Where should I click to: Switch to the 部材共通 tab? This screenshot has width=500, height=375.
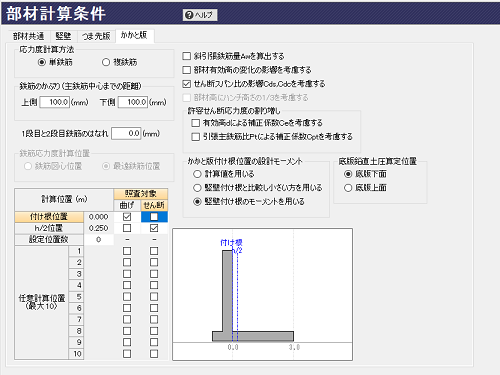coord(28,36)
